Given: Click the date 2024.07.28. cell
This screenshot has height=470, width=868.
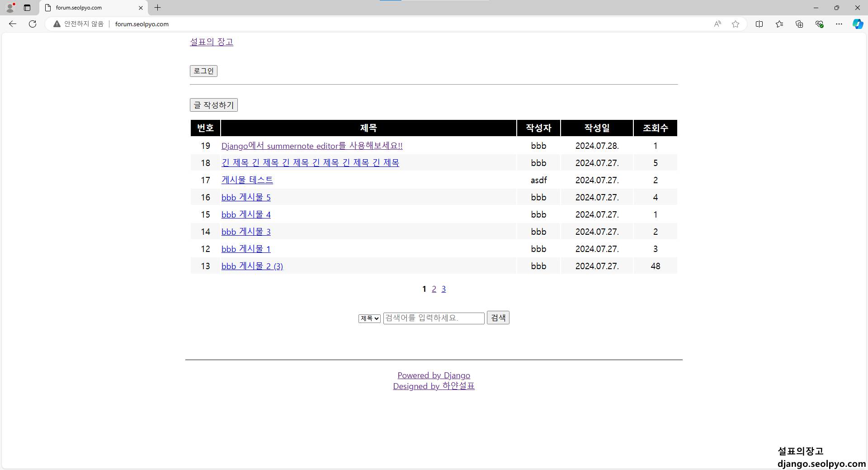Looking at the screenshot, I should (x=597, y=146).
